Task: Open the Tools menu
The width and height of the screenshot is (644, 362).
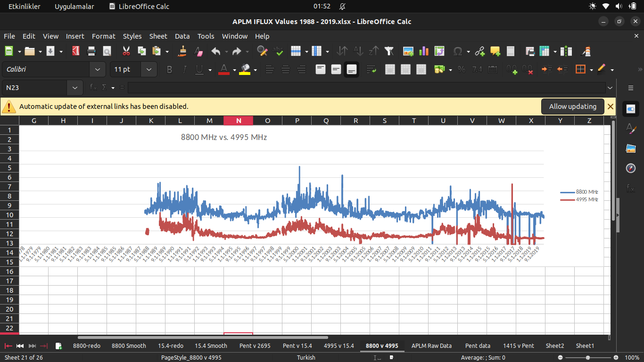Action: (206, 36)
